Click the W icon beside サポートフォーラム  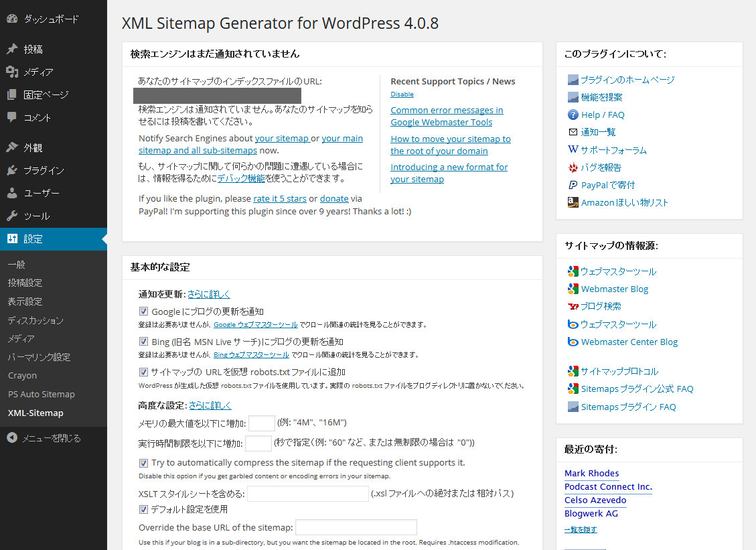point(573,149)
